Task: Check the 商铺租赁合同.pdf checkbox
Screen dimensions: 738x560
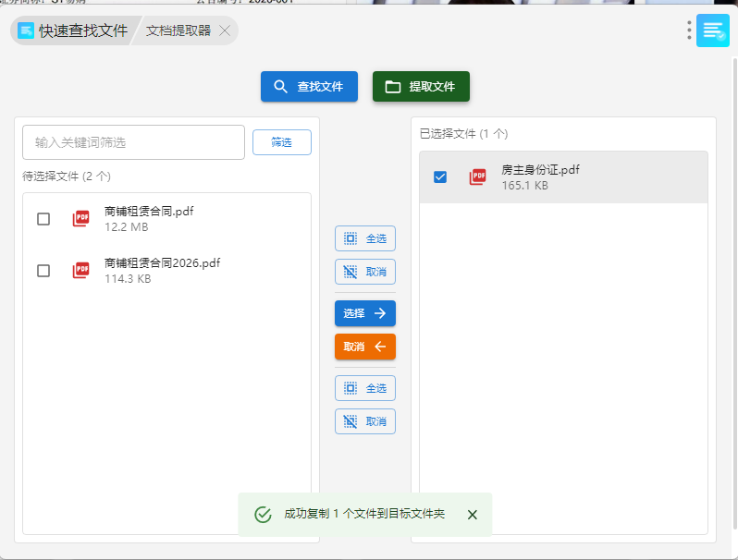Action: 43,219
